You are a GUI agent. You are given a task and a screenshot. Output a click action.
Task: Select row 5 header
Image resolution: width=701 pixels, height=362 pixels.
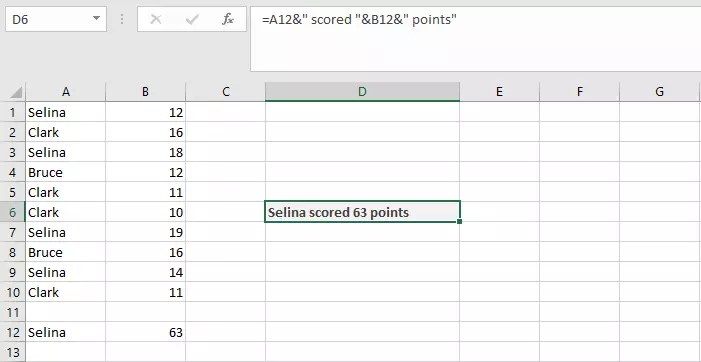point(13,192)
